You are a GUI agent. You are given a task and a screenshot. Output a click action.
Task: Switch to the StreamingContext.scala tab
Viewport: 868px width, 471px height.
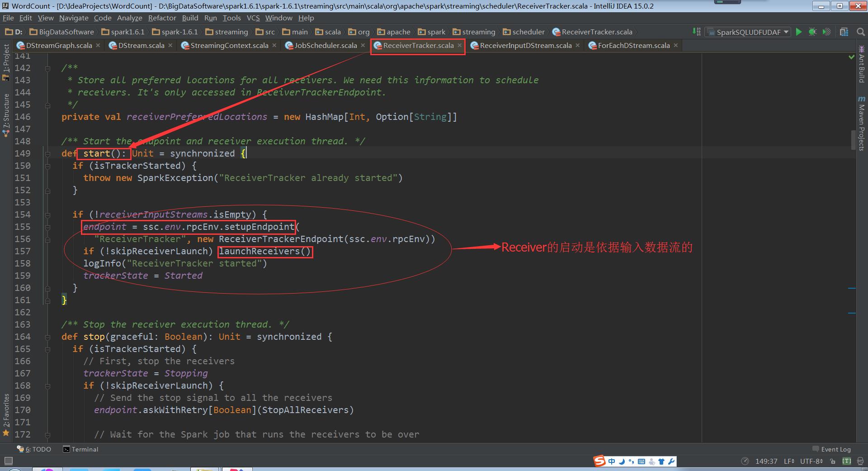pos(229,45)
